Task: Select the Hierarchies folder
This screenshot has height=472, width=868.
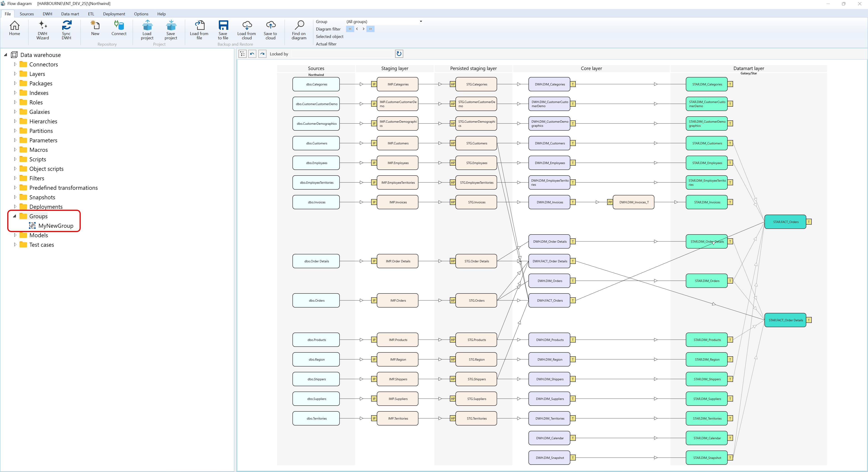Action: pyautogui.click(x=43, y=121)
